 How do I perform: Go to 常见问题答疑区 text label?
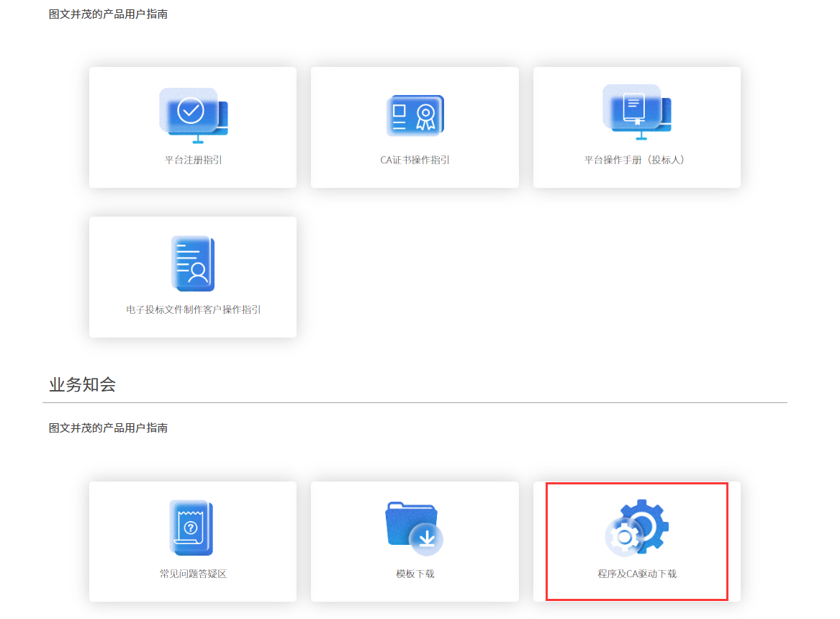click(193, 574)
